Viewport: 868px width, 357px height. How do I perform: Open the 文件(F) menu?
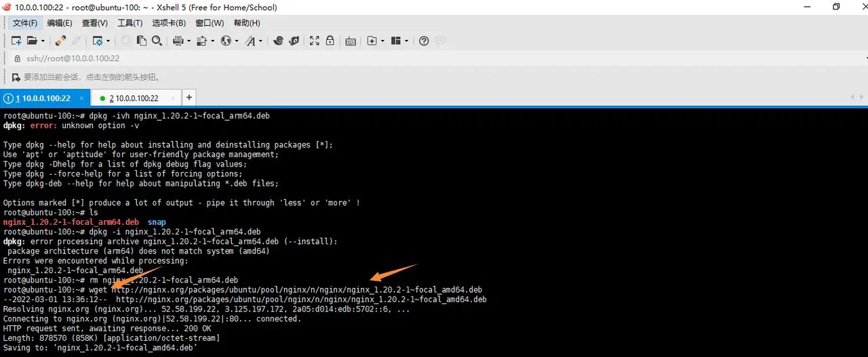(x=25, y=23)
